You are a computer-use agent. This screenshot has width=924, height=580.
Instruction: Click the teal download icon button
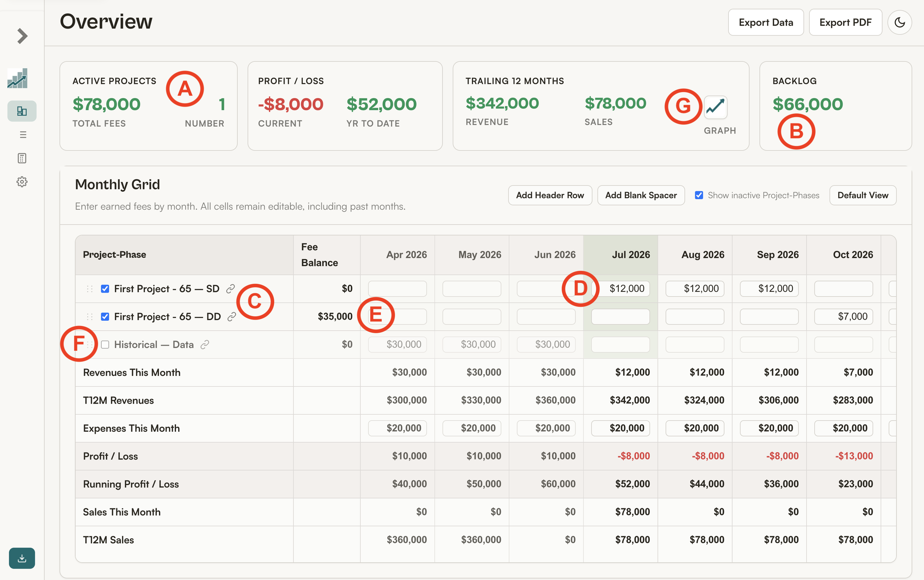[x=22, y=558]
